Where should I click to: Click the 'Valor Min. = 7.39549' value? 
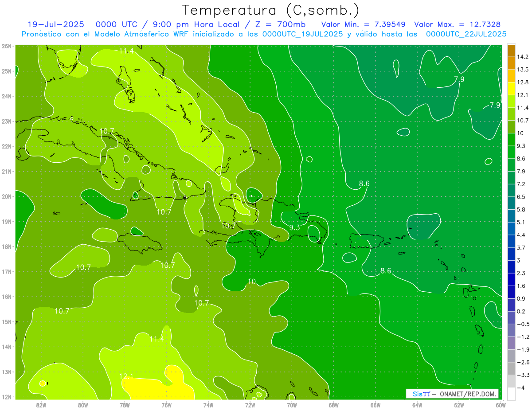pyautogui.click(x=363, y=24)
